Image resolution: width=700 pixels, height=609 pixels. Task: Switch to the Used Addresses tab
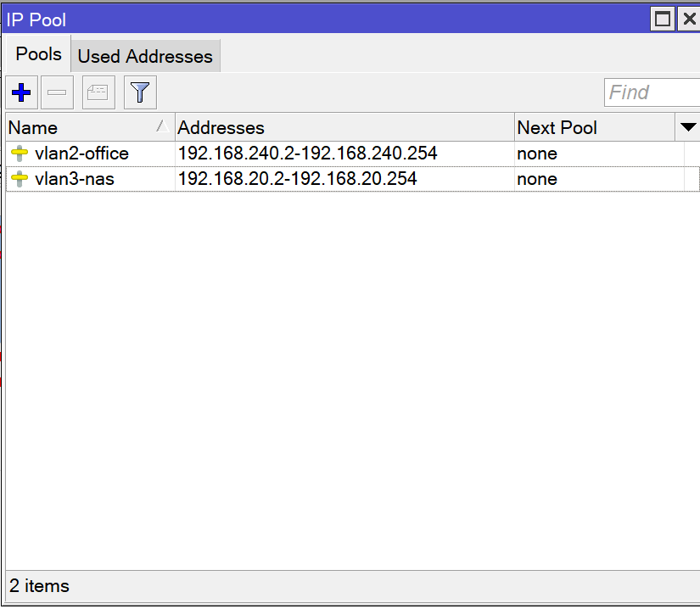pos(144,56)
